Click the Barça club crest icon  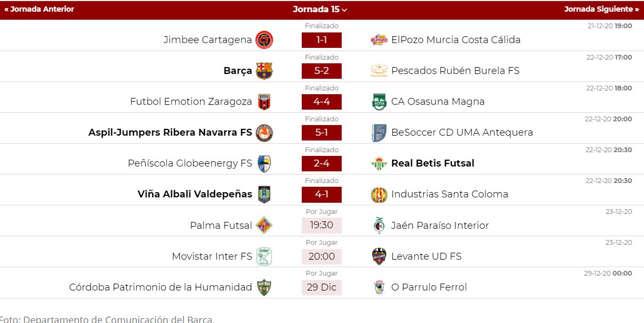point(264,71)
